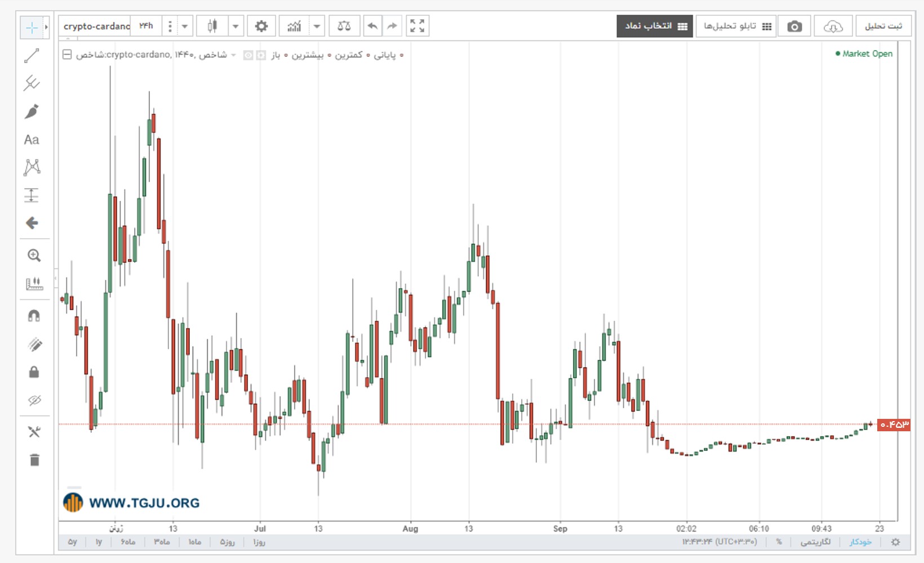This screenshot has width=924, height=563.
Task: Open the indicators icon
Action: 294,26
